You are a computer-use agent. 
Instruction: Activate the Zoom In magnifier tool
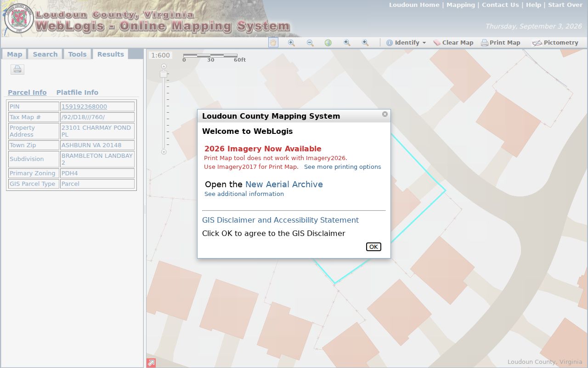coord(291,43)
